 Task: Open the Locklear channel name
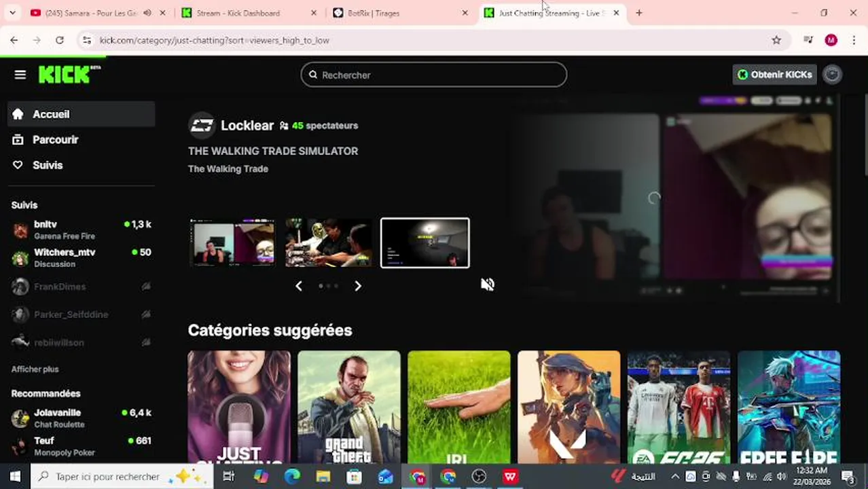click(x=247, y=126)
